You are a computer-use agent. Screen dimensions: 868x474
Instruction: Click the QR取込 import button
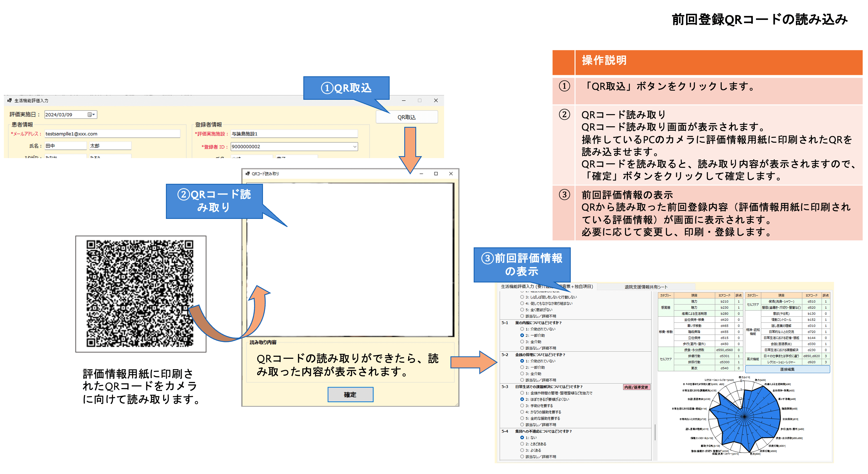pyautogui.click(x=406, y=117)
